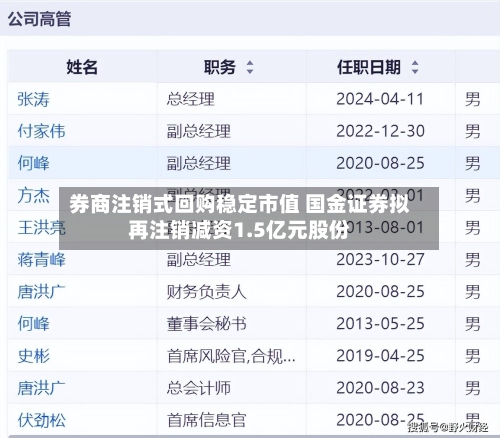500x438 pixels.
Task: Open 何峰 link in 副总经理 row
Action: 33,163
